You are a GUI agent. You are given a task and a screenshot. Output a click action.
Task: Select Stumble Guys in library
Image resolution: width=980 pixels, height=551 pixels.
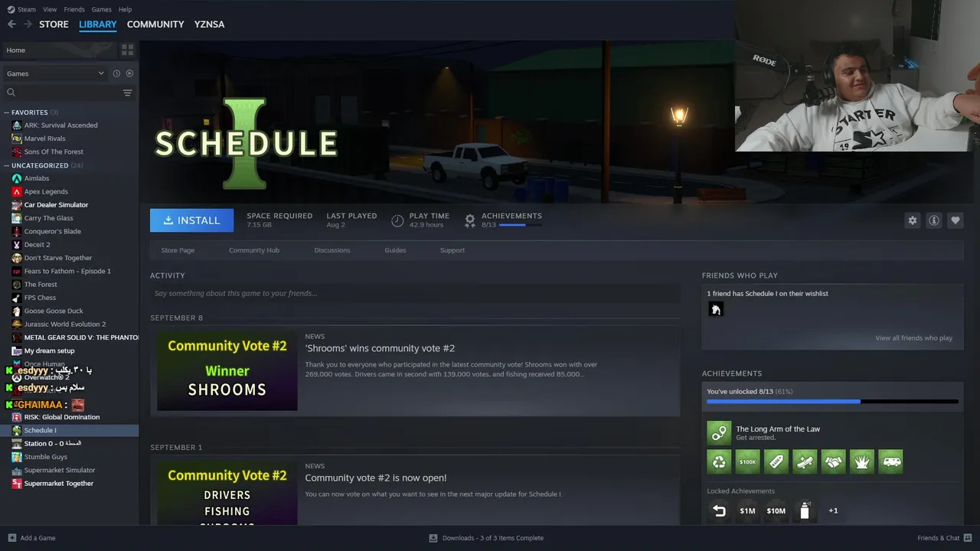point(45,457)
